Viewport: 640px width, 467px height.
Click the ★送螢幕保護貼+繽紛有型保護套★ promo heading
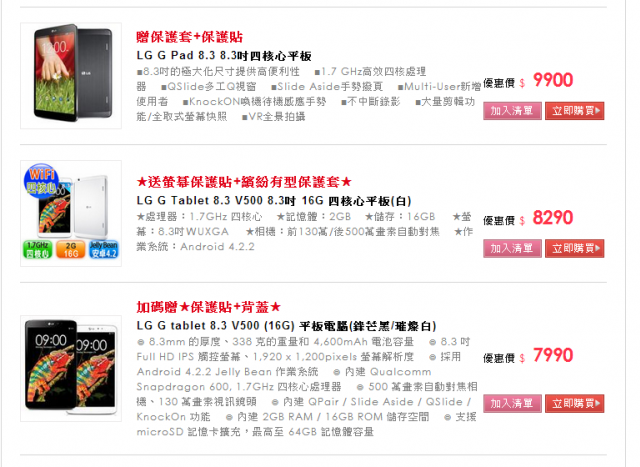[x=244, y=182]
